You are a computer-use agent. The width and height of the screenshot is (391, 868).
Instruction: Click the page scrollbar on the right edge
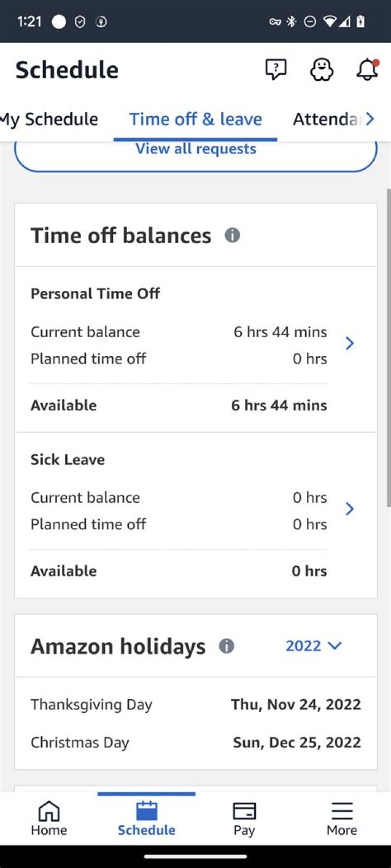pyautogui.click(x=388, y=347)
